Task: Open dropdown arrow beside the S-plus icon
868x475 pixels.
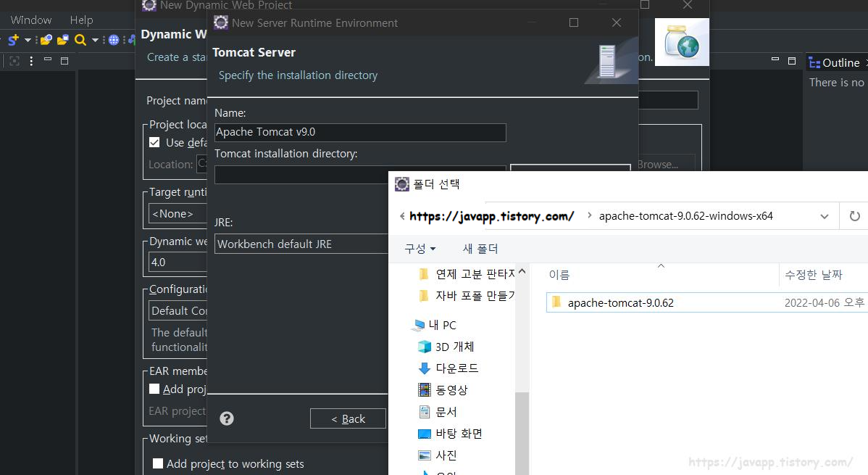Action: click(28, 40)
